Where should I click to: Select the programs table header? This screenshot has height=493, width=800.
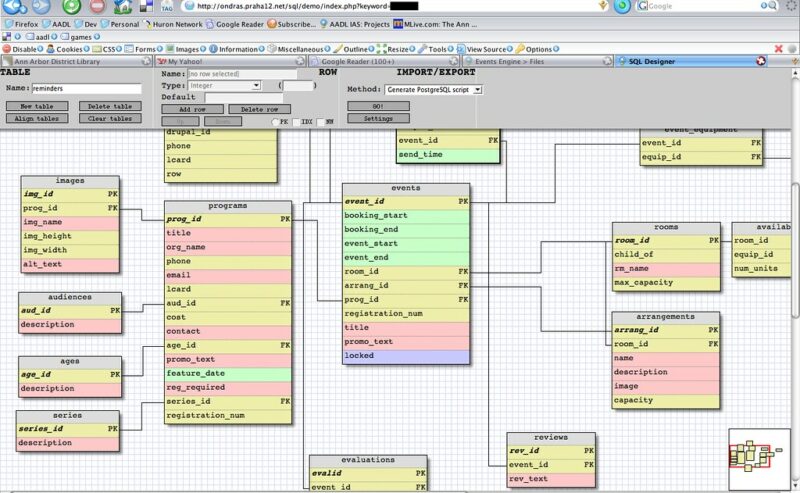click(x=228, y=206)
